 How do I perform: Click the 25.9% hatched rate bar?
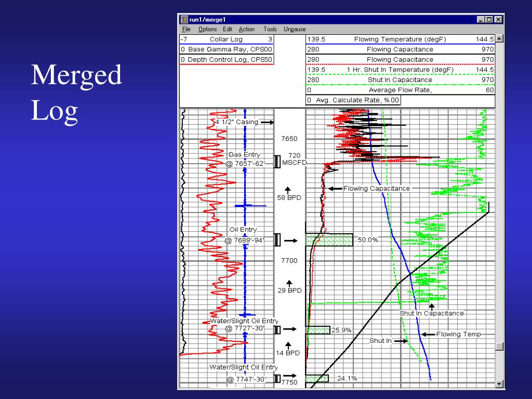tap(318, 330)
